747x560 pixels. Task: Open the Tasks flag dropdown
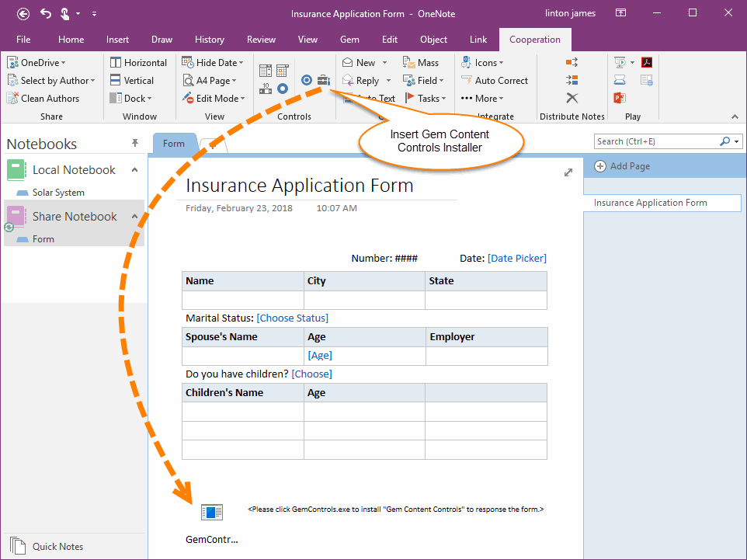tap(426, 98)
